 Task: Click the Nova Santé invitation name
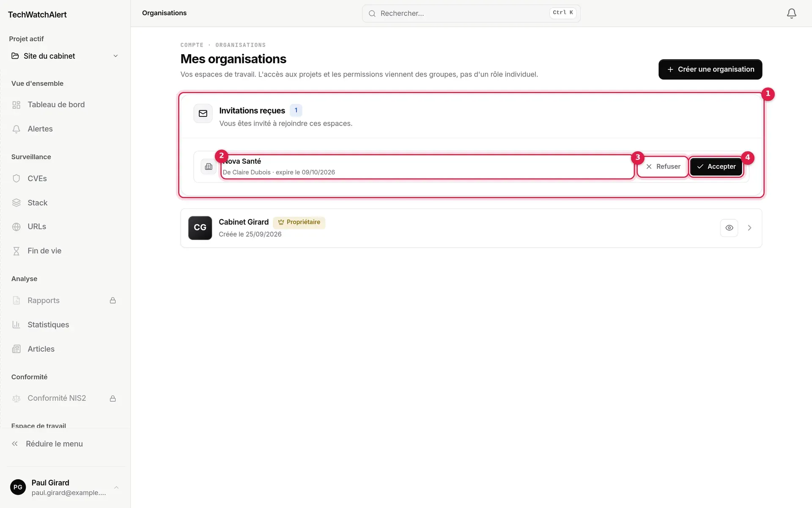tap(242, 161)
